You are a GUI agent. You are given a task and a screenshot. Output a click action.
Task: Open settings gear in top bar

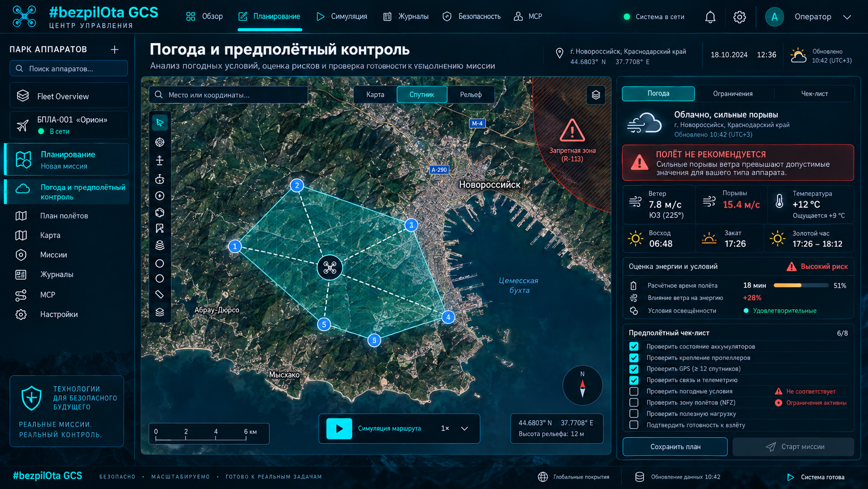click(739, 17)
